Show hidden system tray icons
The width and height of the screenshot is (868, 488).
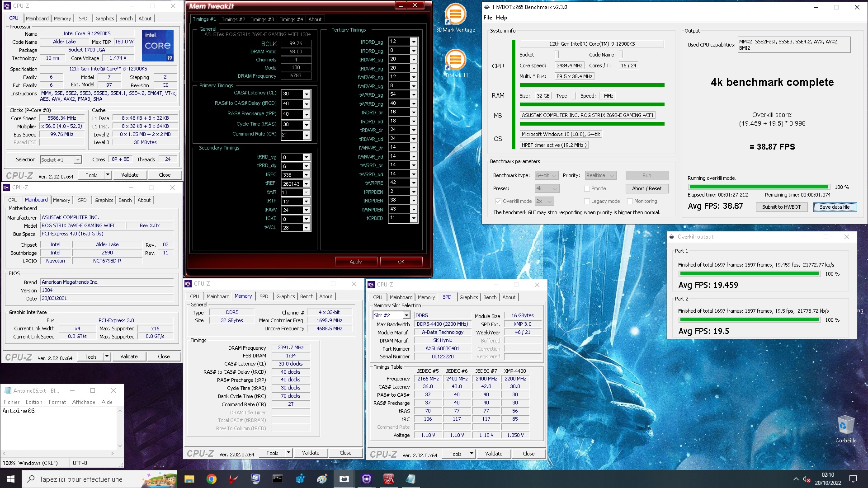pos(796,479)
